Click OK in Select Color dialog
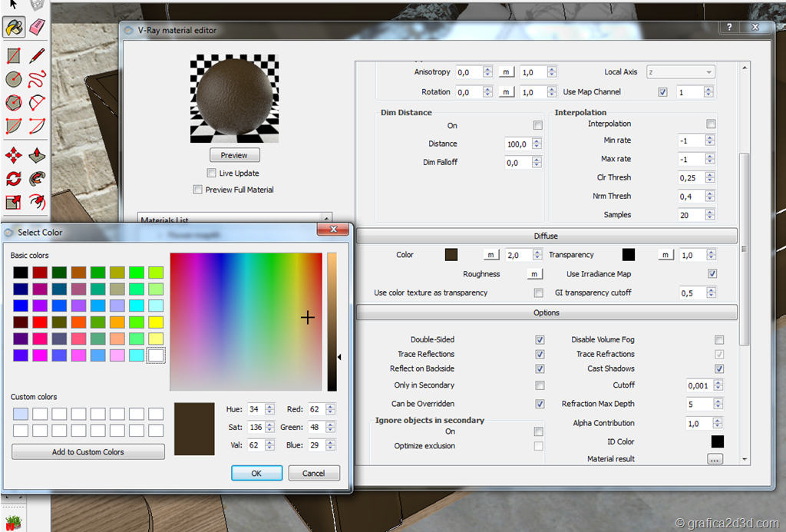786x532 pixels. [256, 473]
